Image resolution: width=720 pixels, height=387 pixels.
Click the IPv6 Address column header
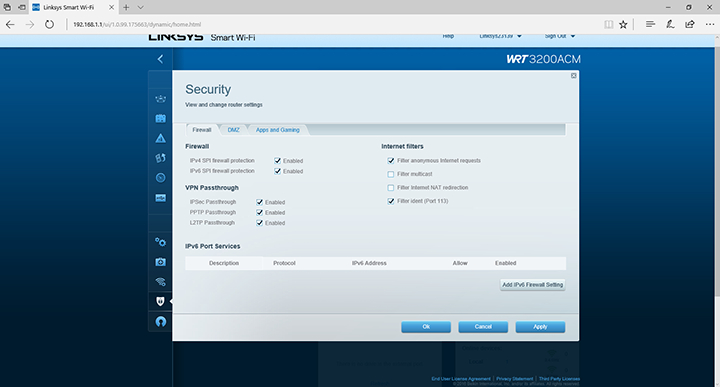tap(369, 263)
